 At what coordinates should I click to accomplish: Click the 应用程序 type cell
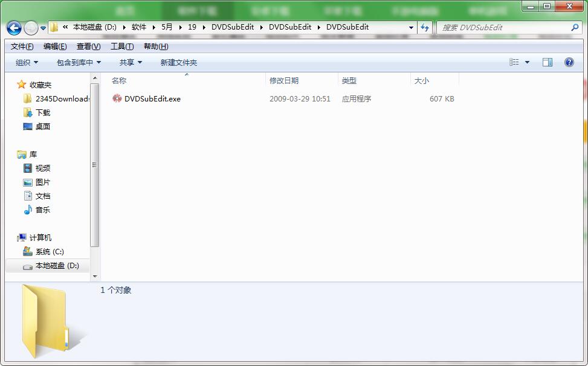[x=357, y=99]
